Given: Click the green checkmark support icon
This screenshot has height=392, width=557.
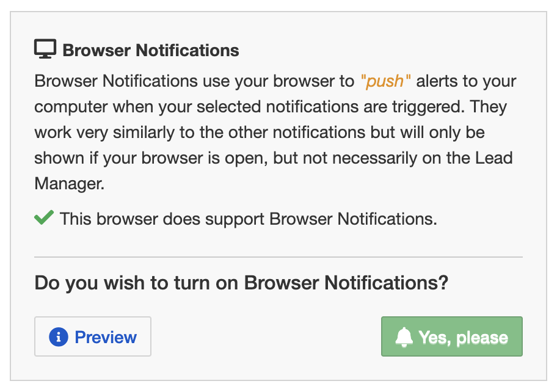Looking at the screenshot, I should point(44,217).
